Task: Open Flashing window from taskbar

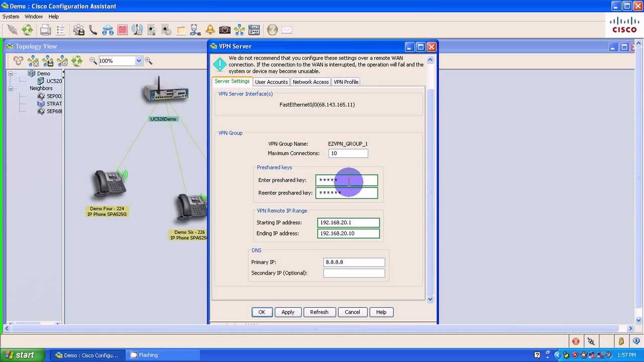Action: pos(162,355)
